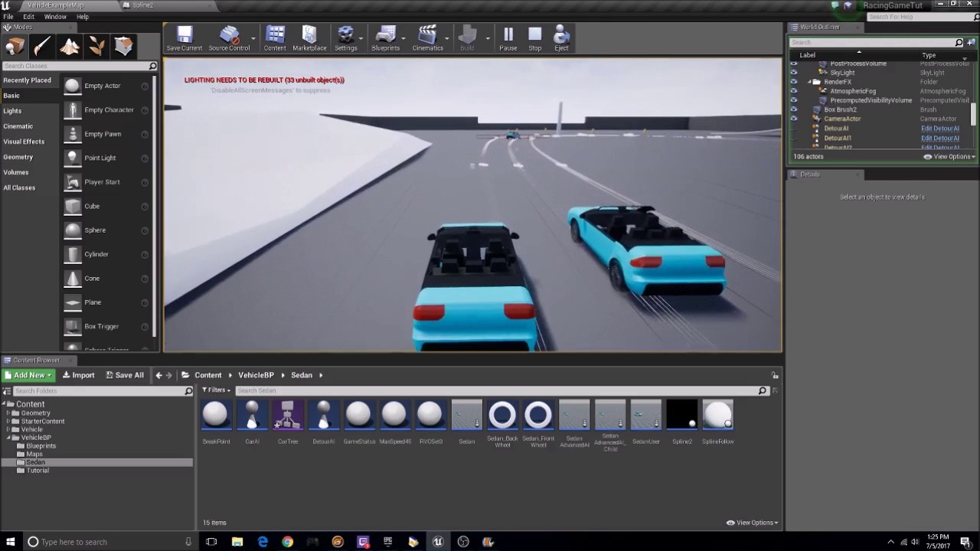Stop the play session
Viewport: 980px width, 551px height.
(535, 38)
